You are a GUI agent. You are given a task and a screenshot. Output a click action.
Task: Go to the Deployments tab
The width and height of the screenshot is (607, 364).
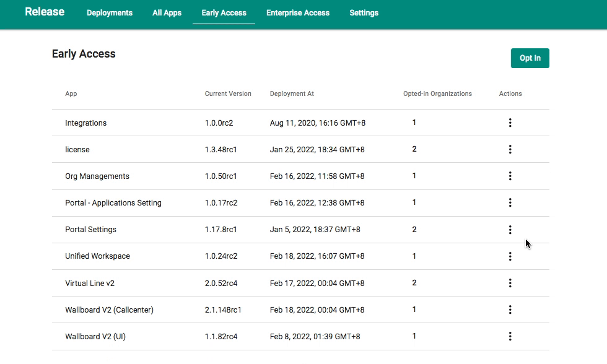tap(110, 13)
